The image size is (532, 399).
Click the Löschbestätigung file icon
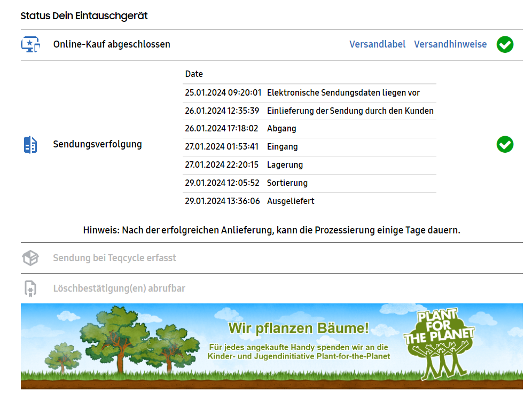30,288
